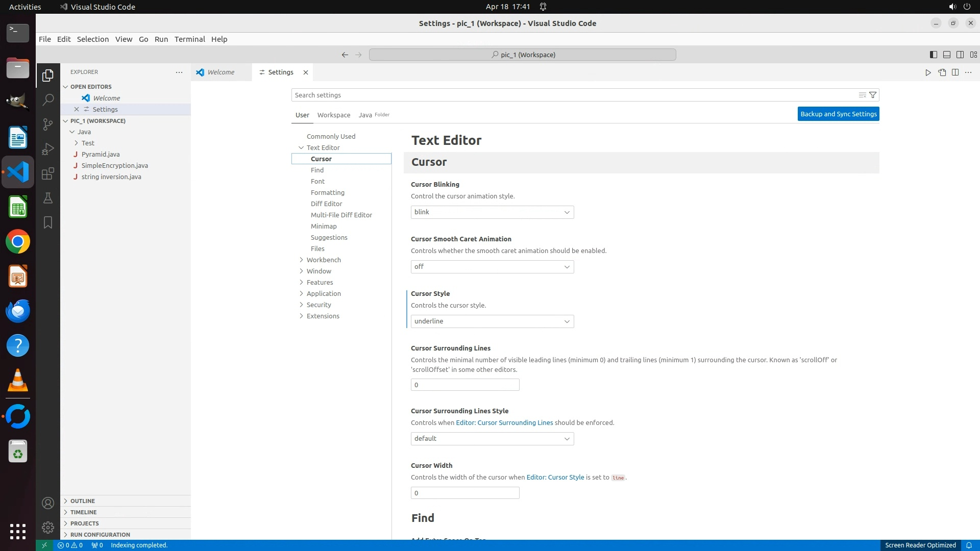
Task: Open the Cursor Style underline dropdown
Action: click(x=492, y=321)
